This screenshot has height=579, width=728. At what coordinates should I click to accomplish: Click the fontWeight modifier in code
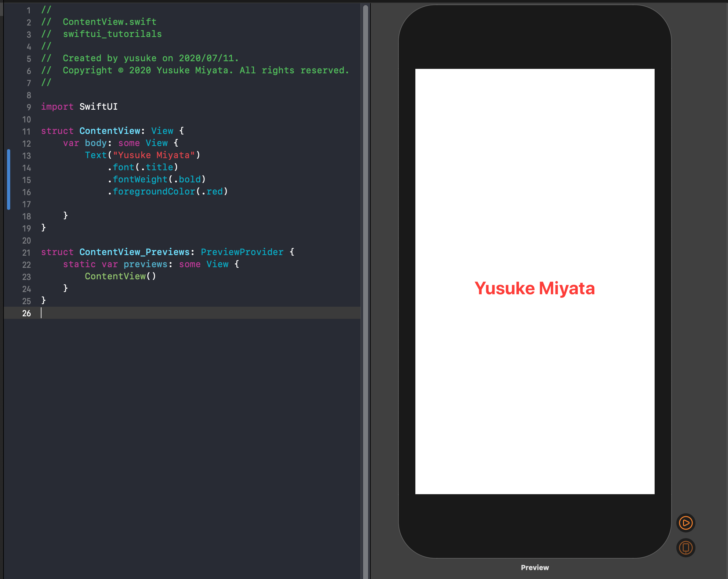140,180
